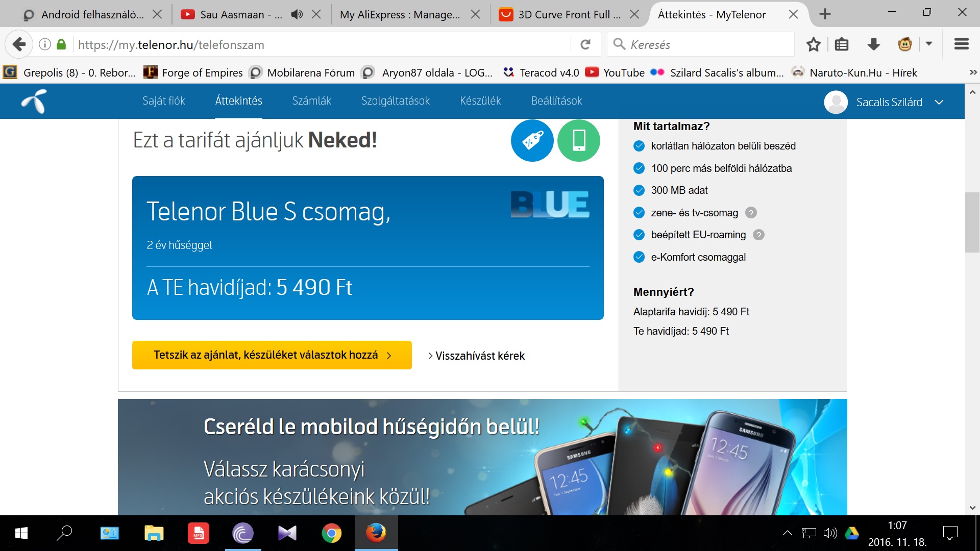Open the Forge of Empires bookmark
The image size is (980, 551).
[x=193, y=72]
